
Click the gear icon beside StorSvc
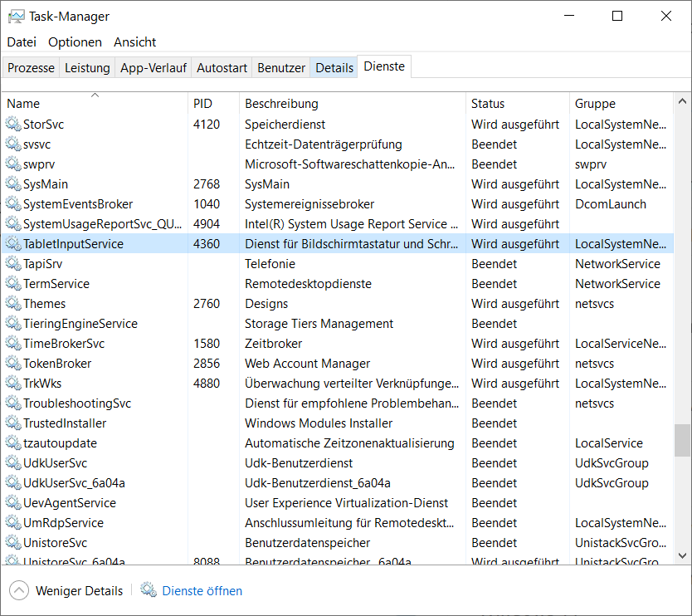(x=12, y=125)
